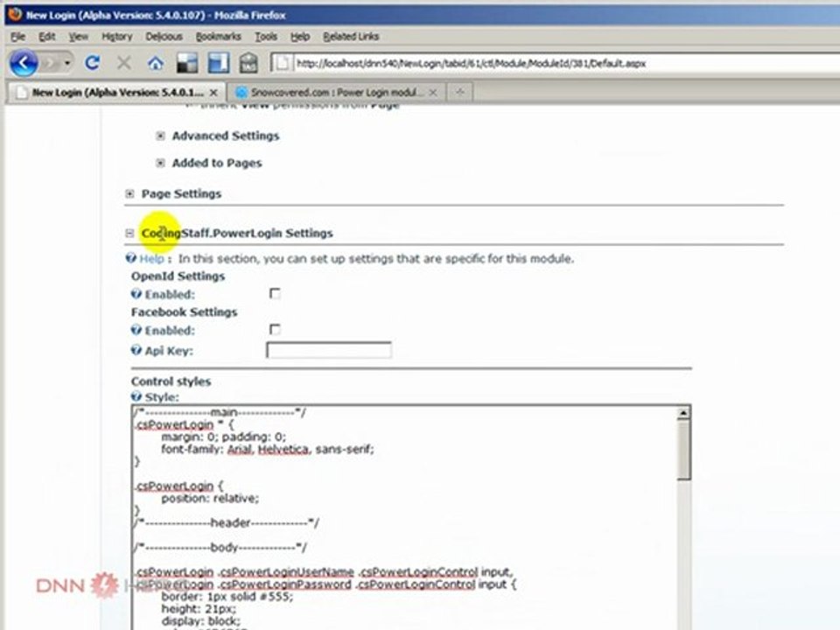This screenshot has height=630, width=840.
Task: Click inside the Style CSS textarea
Action: pos(404,517)
